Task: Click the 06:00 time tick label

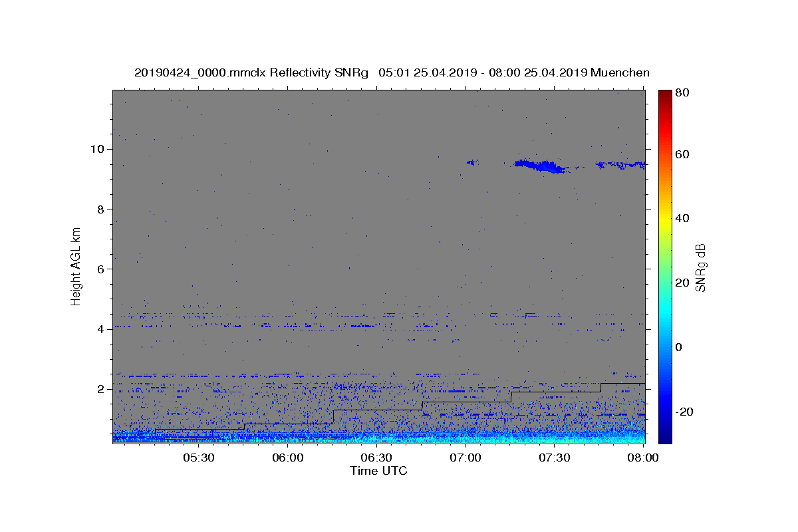Action: (x=288, y=458)
